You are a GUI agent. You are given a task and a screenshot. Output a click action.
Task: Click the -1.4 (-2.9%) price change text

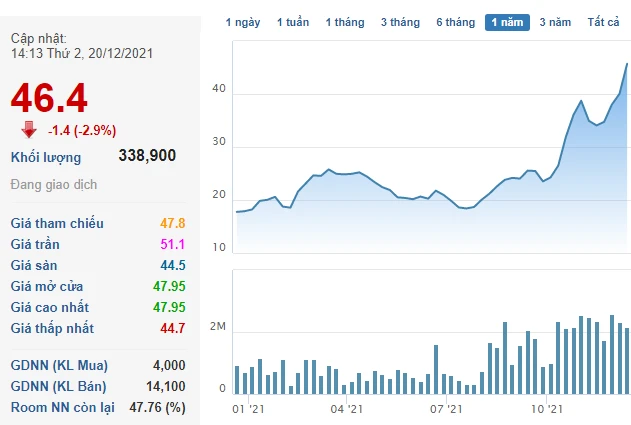click(x=83, y=130)
